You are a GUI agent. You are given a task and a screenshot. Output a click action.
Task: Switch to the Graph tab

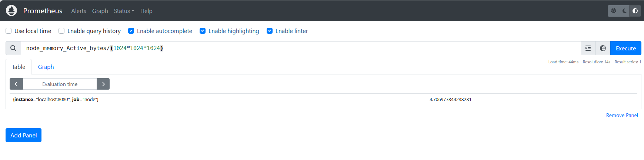point(46,67)
